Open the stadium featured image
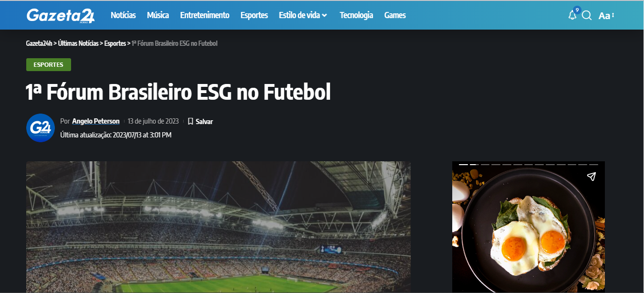The image size is (644, 293). coord(218,227)
